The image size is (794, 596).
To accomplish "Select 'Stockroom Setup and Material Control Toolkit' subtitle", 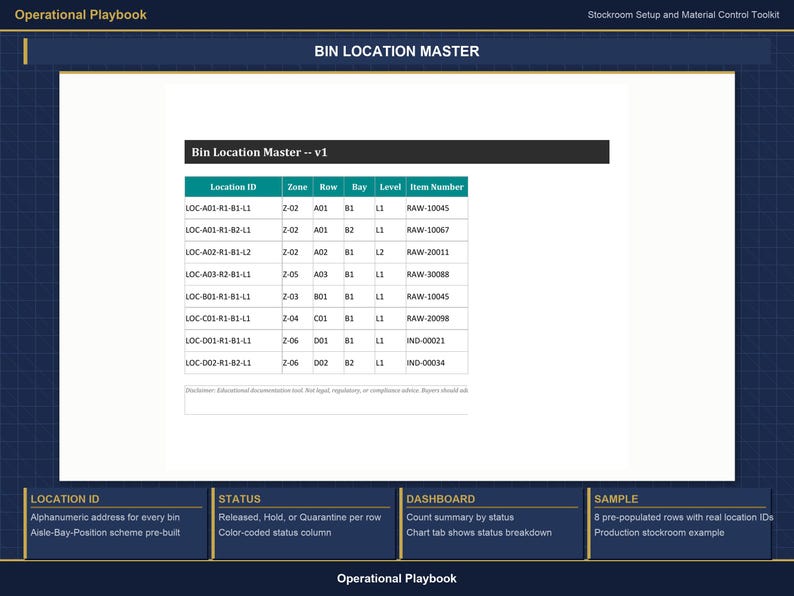I will 683,15.
